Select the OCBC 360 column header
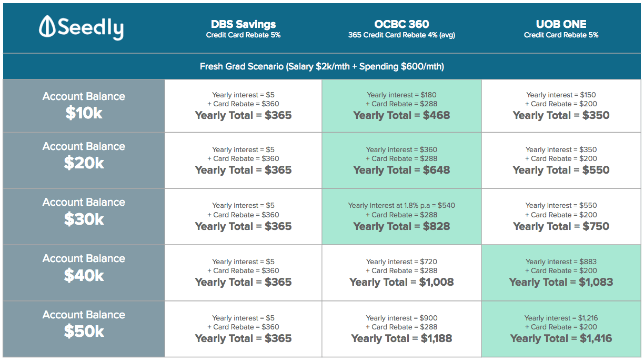 pyautogui.click(x=401, y=28)
